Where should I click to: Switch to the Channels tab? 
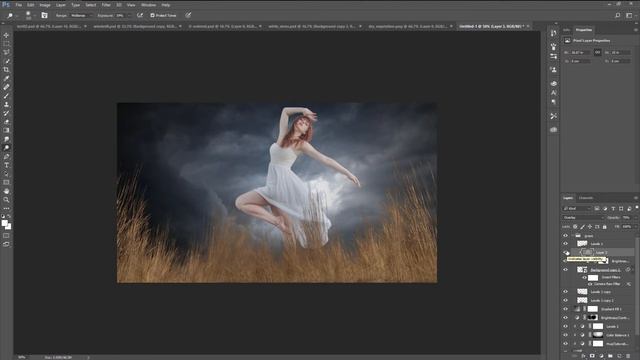tap(586, 198)
